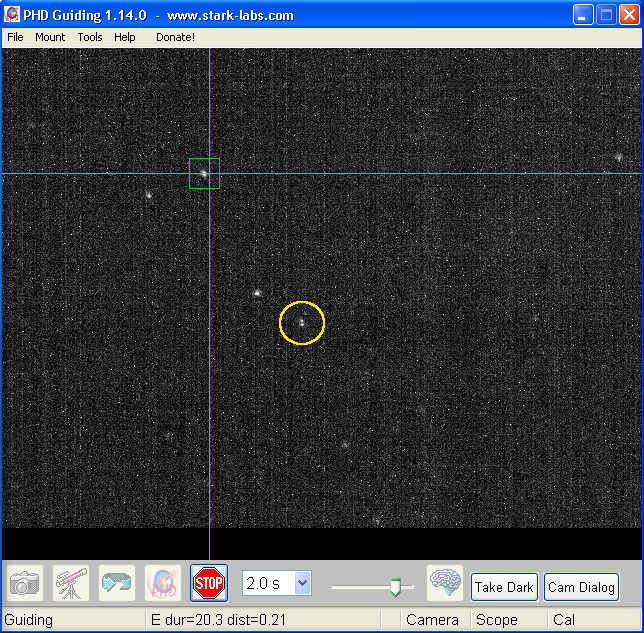The image size is (644, 633).
Task: Click the PHD Guiding title bar app icon
Action: pyautogui.click(x=13, y=15)
